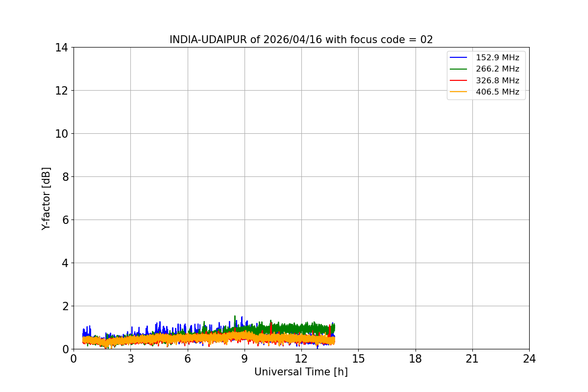
Task: Click the x-axis tick label 15
Action: click(358, 359)
